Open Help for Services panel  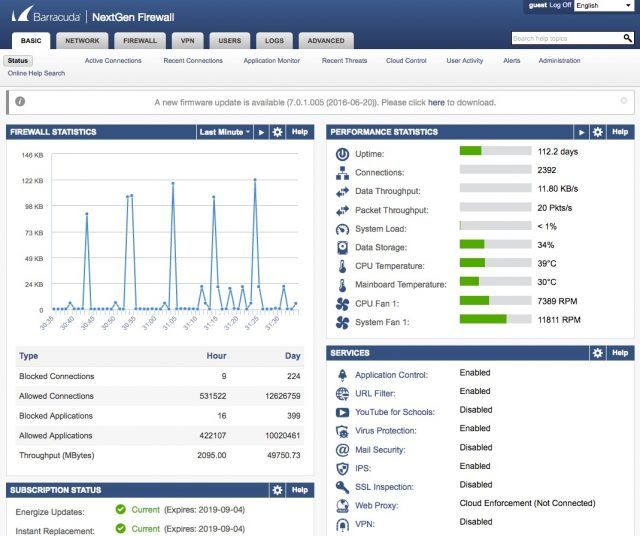click(620, 353)
